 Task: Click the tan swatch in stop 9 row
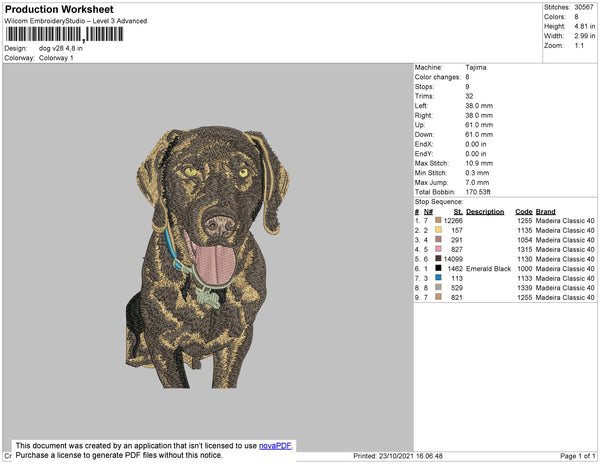438,297
